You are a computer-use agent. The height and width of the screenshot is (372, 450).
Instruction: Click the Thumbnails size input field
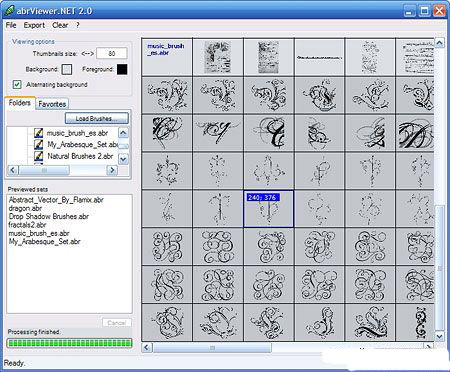click(x=112, y=53)
